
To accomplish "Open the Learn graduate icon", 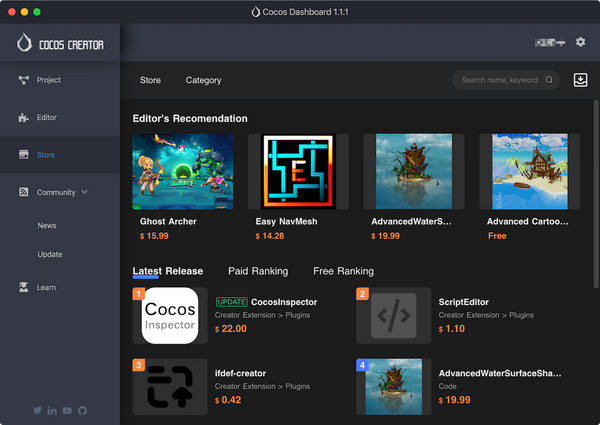I will click(24, 287).
